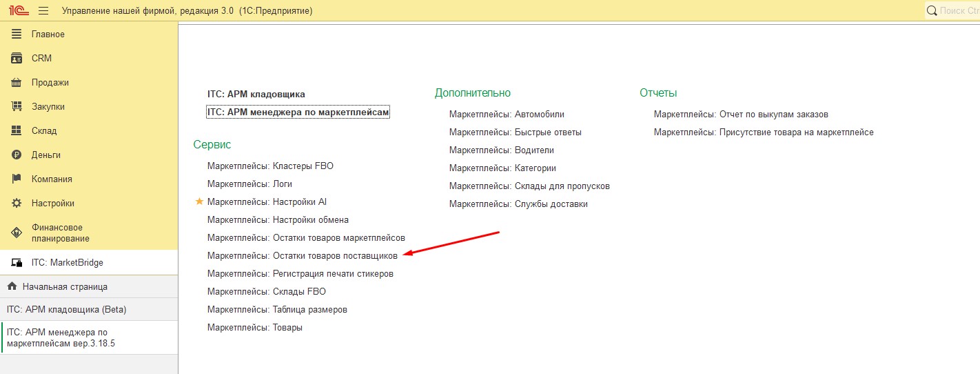
Task: Click the Отчеты group heading
Action: point(658,92)
